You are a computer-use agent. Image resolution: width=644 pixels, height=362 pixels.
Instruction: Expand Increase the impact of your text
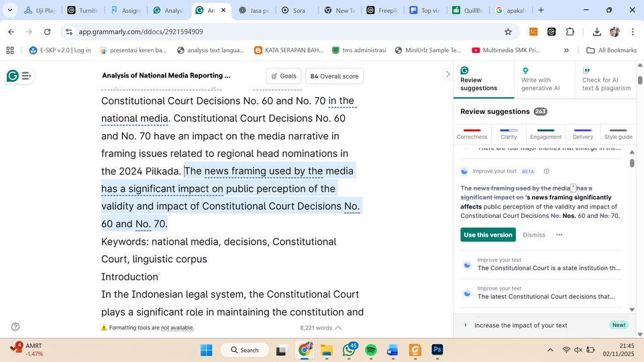(x=520, y=325)
